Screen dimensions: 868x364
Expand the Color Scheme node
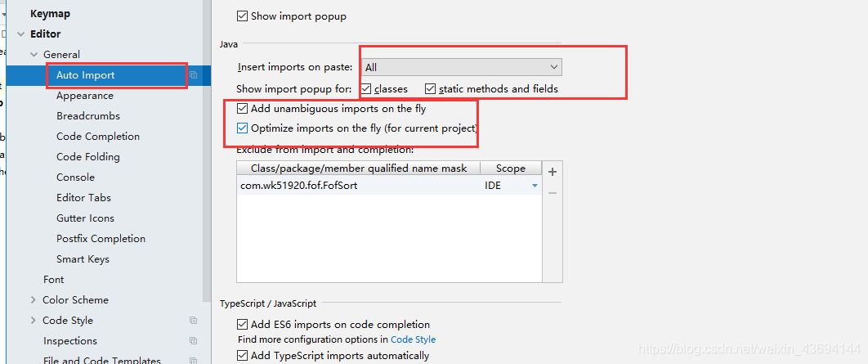coord(34,299)
